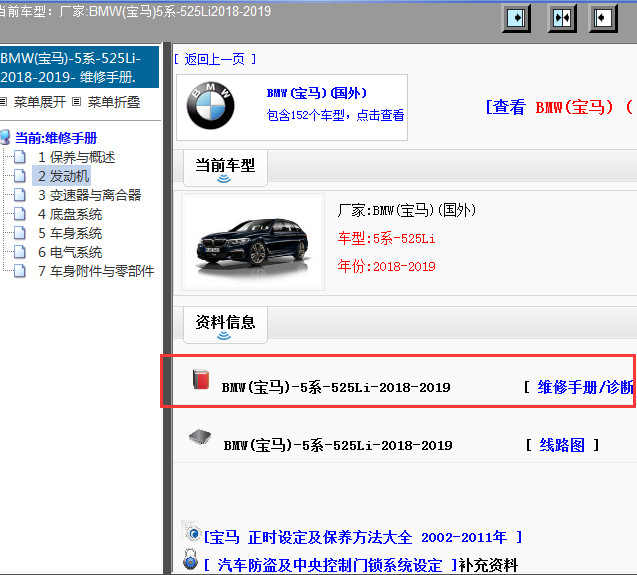Select the 资料信息 tab header
Screen dimensions: 637x575
225,325
